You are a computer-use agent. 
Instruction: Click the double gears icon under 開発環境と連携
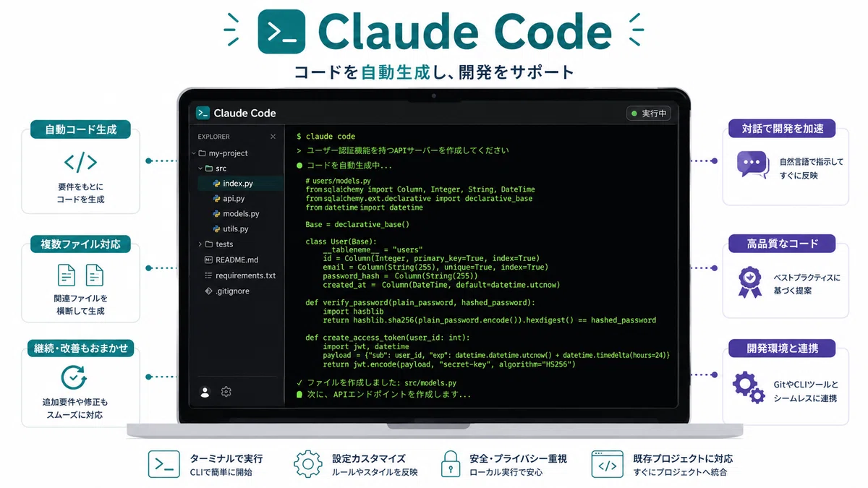point(749,388)
